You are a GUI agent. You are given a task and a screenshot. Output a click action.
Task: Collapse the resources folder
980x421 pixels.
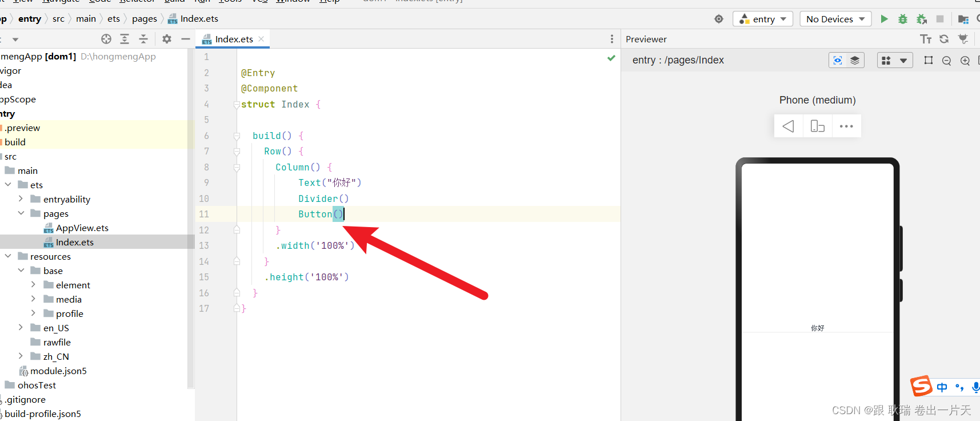pos(8,256)
